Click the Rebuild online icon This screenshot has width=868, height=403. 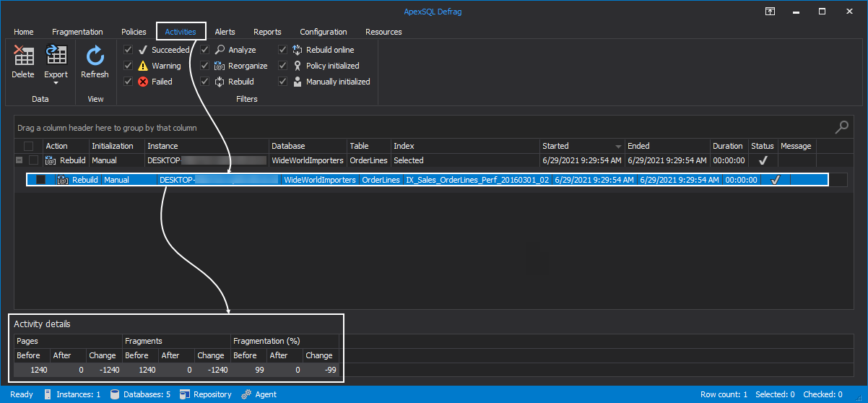298,50
